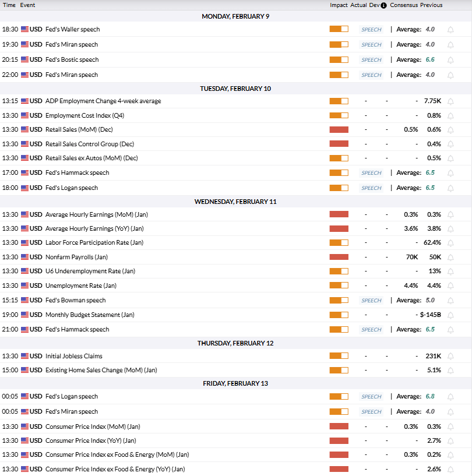Viewport: 472px width, 476px height.
Task: Expand the Labor Force Participation Rate row
Action: tap(94, 243)
